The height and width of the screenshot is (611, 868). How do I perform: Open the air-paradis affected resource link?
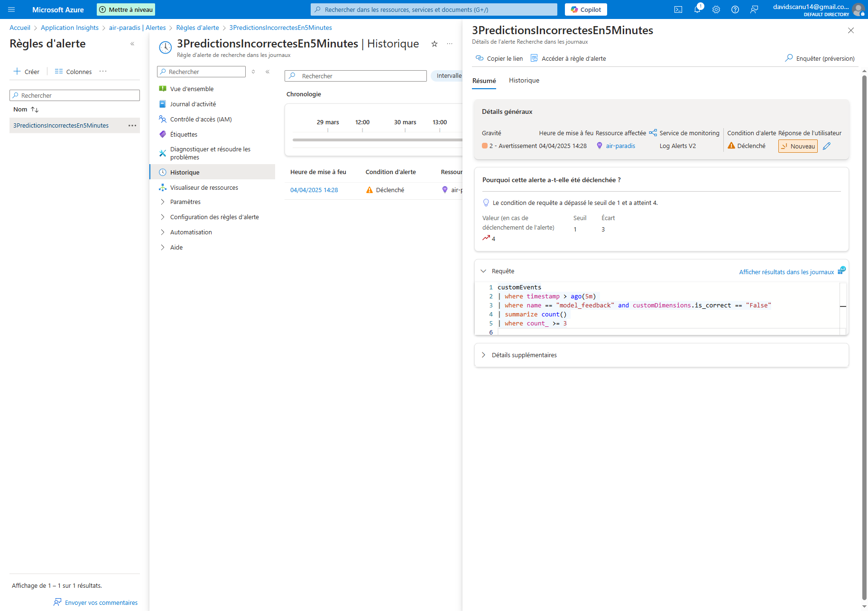click(620, 146)
